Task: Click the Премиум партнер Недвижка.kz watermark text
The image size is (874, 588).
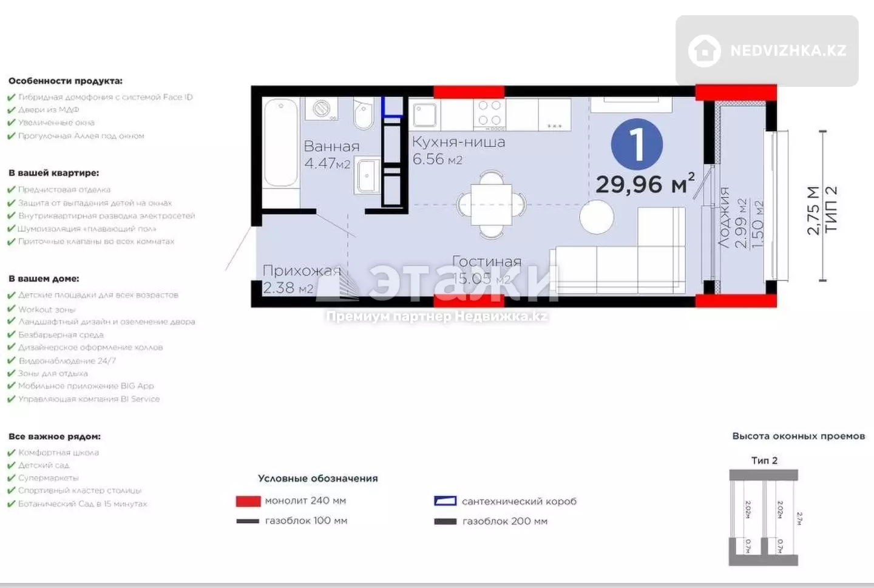Action: point(437,316)
